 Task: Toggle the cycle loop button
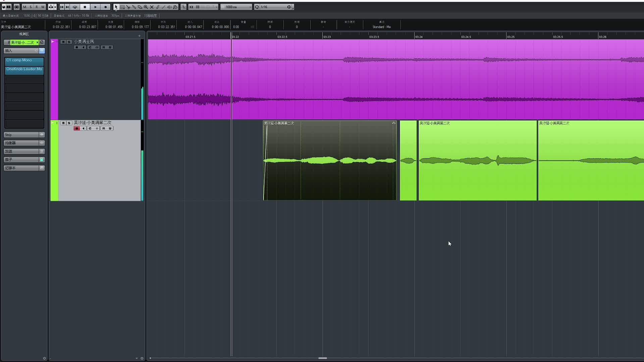point(75,7)
